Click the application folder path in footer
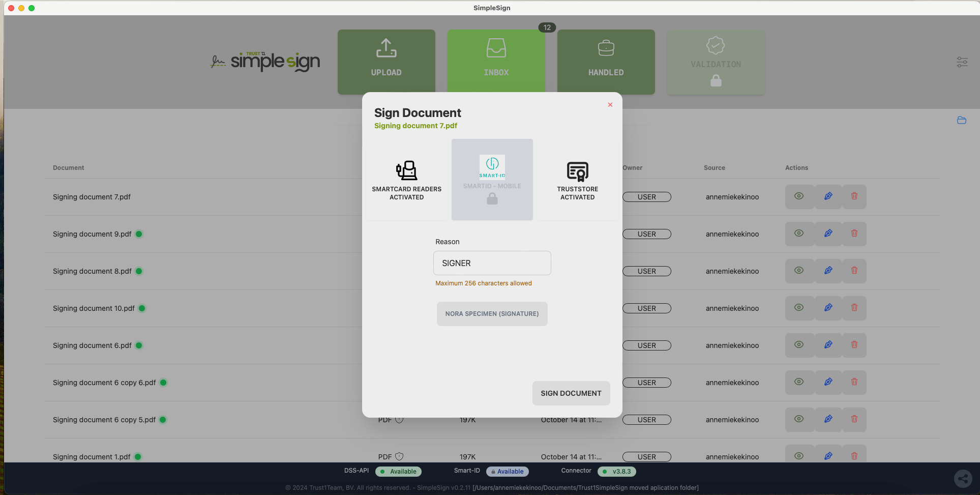Viewport: 980px width, 495px height. 585,488
